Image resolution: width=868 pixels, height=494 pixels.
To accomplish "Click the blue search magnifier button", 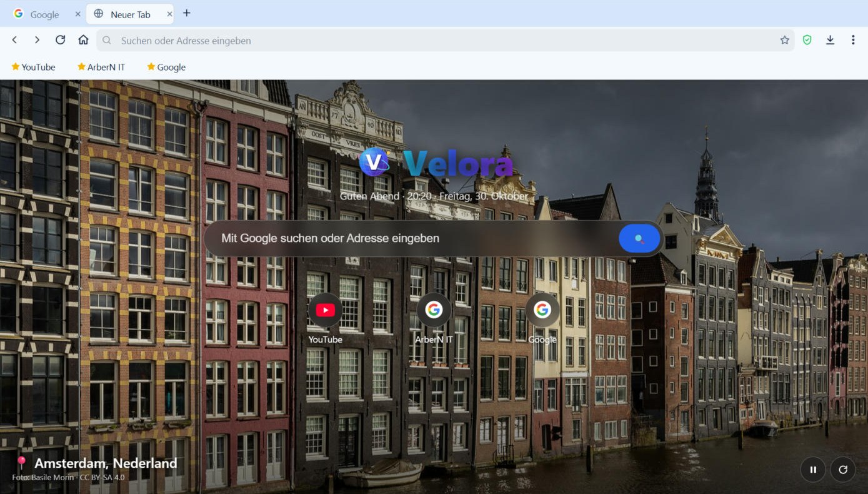I will 639,238.
